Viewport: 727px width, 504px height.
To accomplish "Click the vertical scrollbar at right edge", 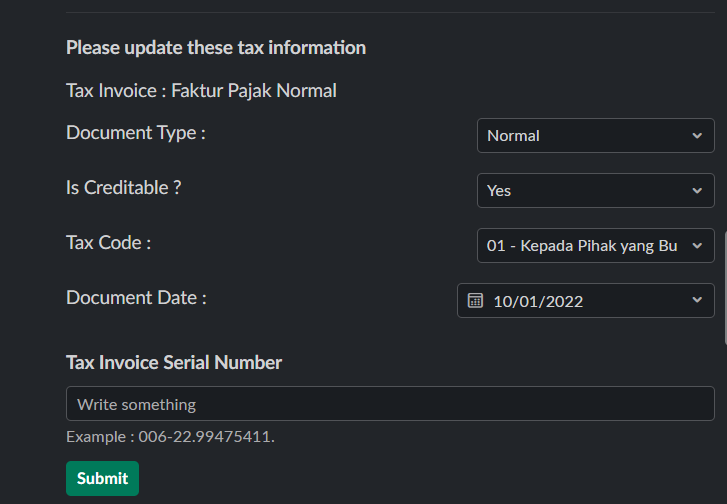I will [x=724, y=290].
